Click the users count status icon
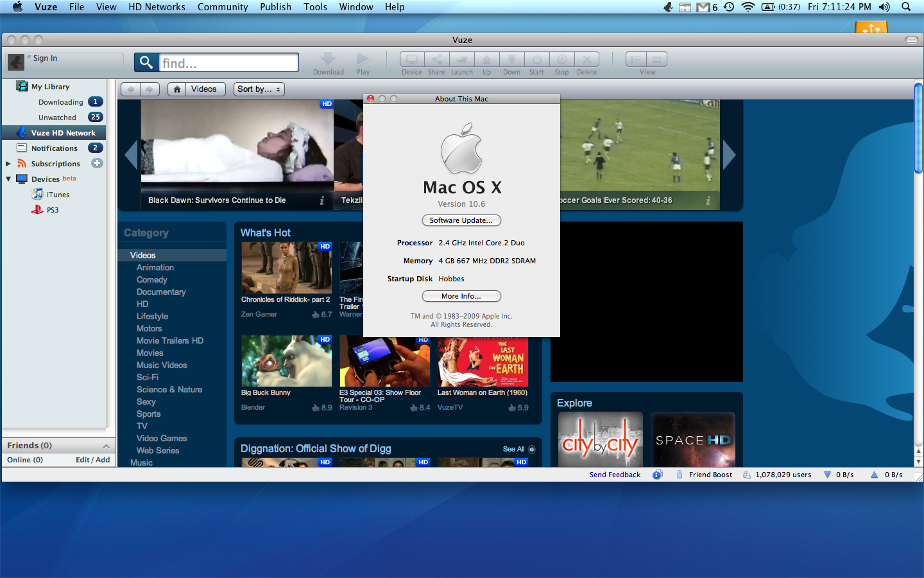The height and width of the screenshot is (578, 924). (x=746, y=475)
